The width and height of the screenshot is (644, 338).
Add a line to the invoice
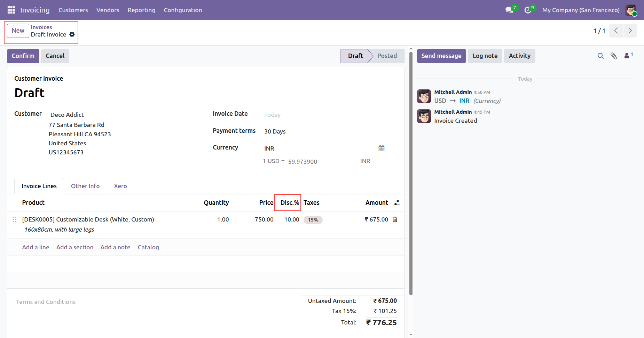(x=36, y=247)
